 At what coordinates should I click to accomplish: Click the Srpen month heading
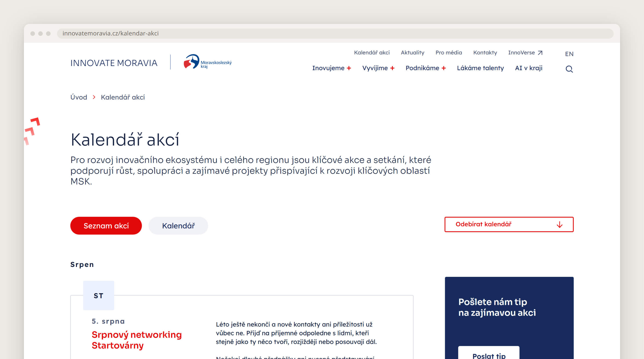[x=82, y=264]
